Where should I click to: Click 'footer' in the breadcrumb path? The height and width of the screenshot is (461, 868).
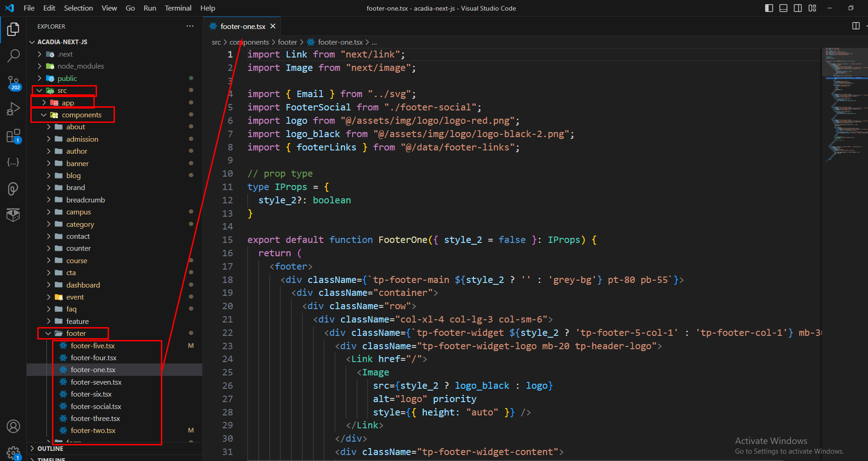pyautogui.click(x=287, y=42)
